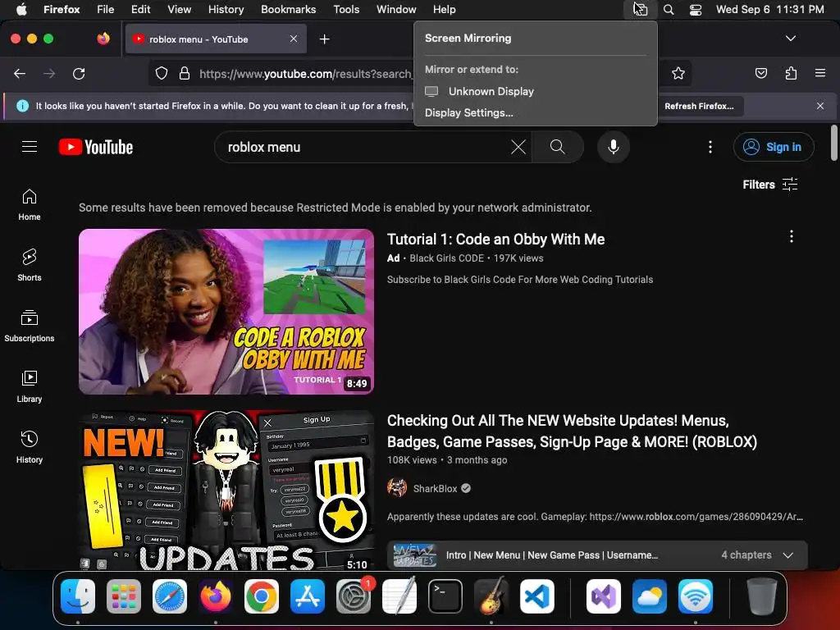The width and height of the screenshot is (840, 630).
Task: Bookmark this page with the star icon
Action: 678,73
